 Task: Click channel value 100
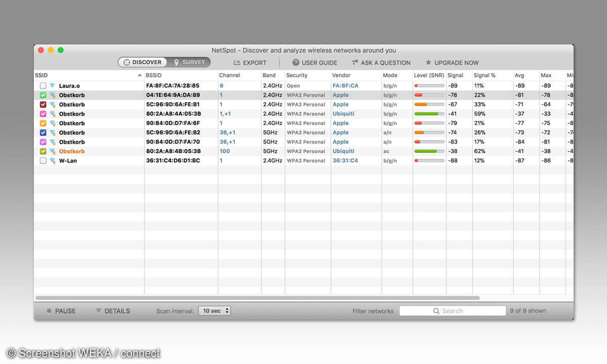tap(225, 151)
